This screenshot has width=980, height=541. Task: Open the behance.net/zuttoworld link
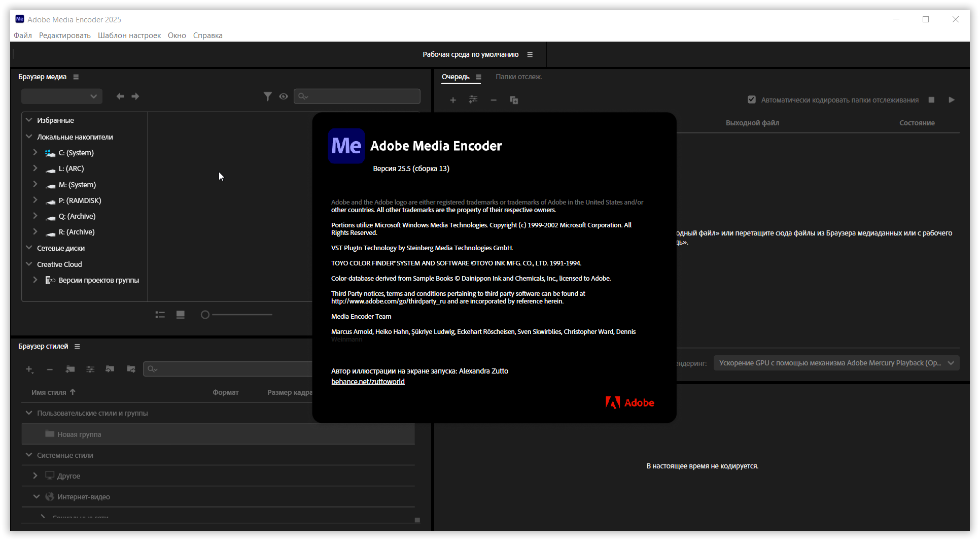click(x=368, y=382)
